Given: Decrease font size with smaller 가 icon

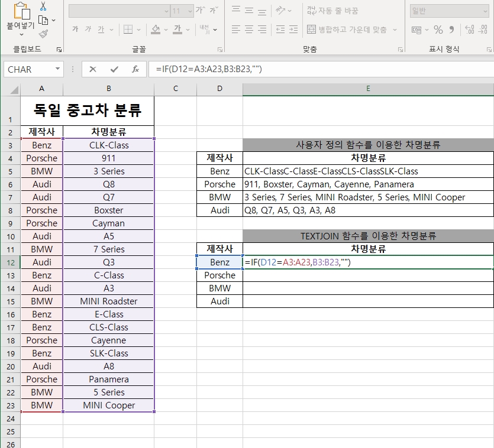Looking at the screenshot, I should [x=214, y=11].
